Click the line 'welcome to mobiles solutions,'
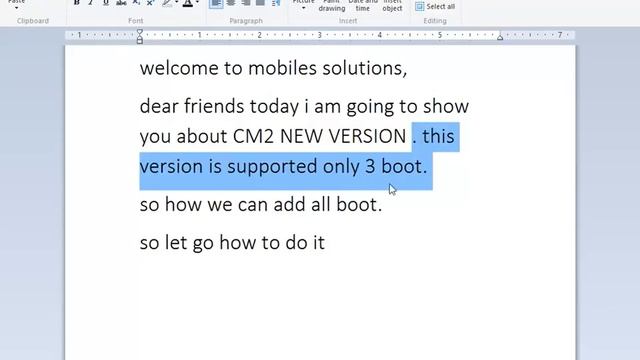The height and width of the screenshot is (360, 640). tap(273, 68)
